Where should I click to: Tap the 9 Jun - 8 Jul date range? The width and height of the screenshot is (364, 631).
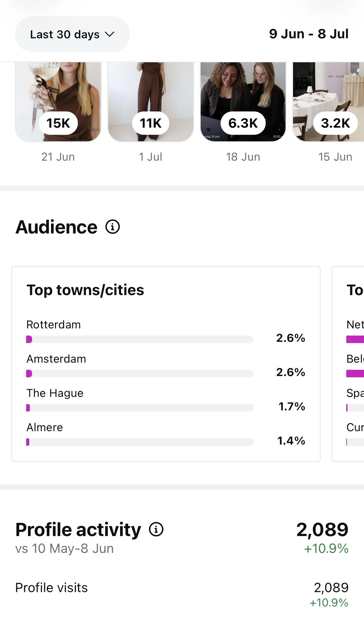309,34
